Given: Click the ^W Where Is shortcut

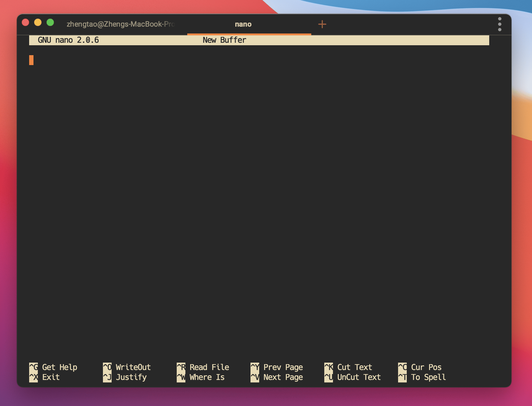Looking at the screenshot, I should tap(201, 377).
